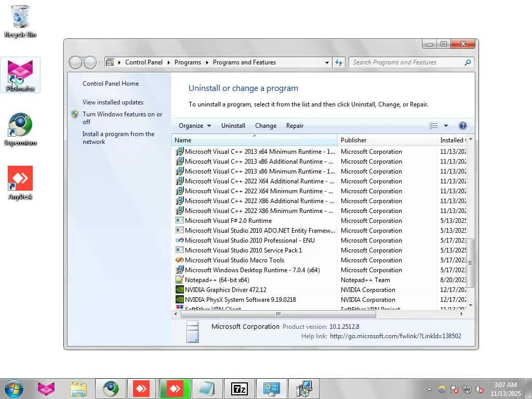Open Install a program from the network
532x399 pixels.
tap(118, 138)
